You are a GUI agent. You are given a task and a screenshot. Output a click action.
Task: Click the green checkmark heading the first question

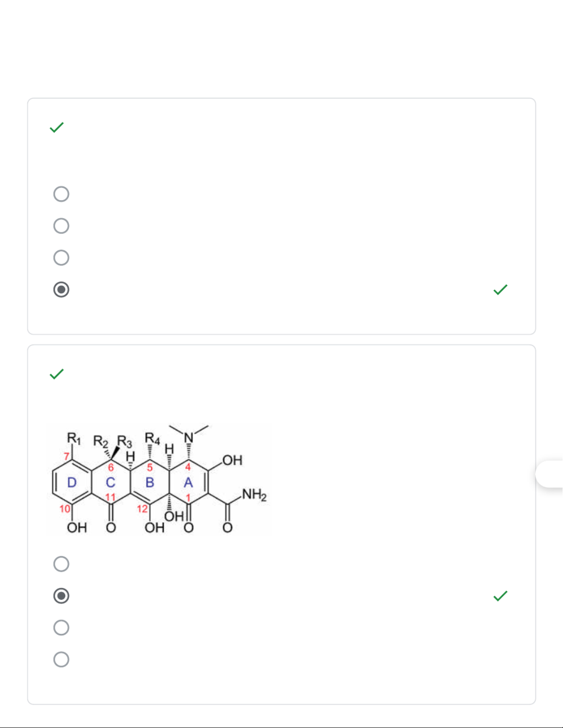tap(57, 127)
